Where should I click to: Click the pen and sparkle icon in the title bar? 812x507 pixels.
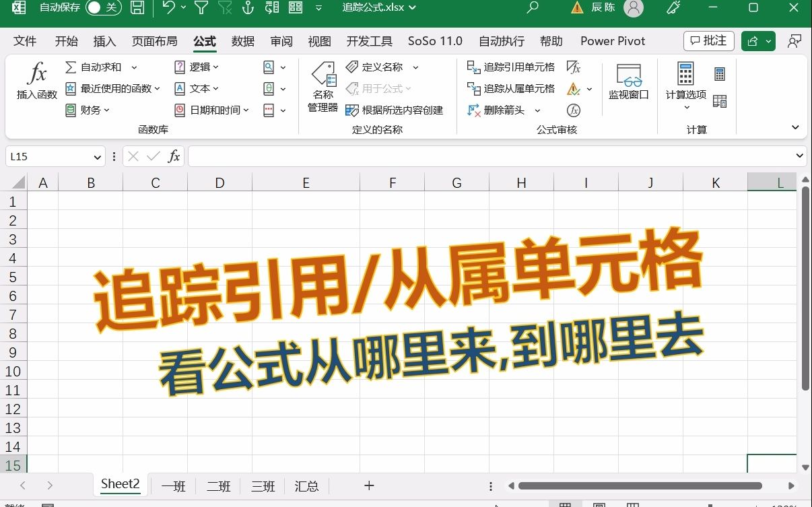coord(673,8)
